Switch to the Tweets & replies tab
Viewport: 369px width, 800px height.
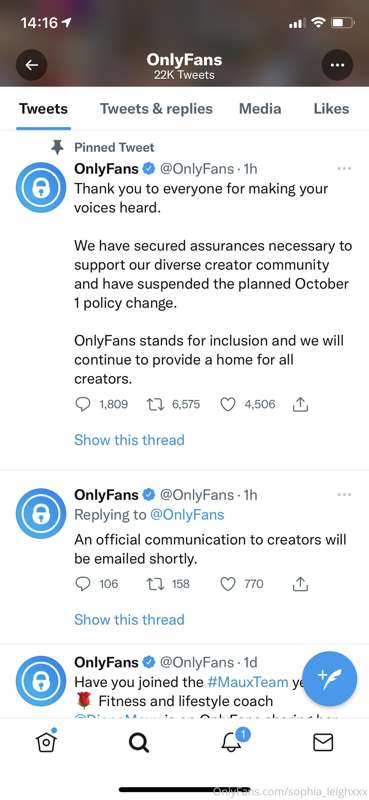[156, 109]
